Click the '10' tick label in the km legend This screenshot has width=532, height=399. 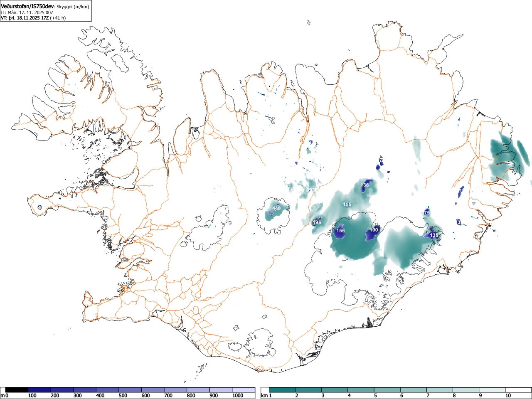point(508,396)
